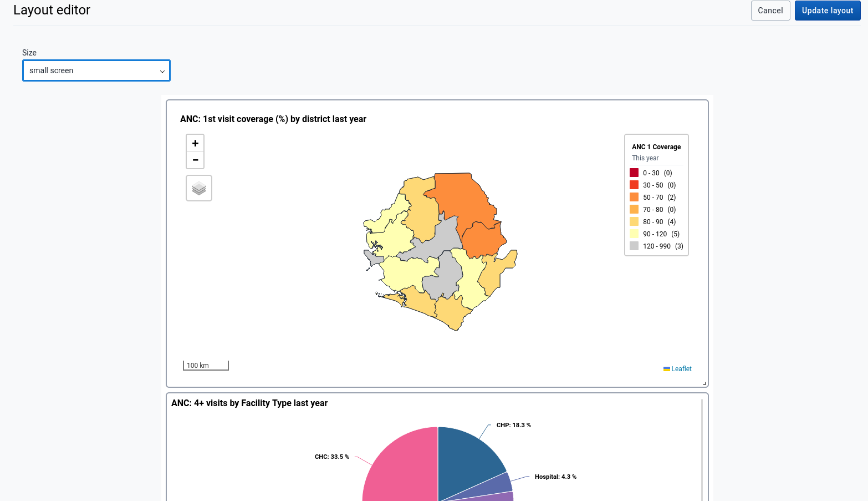
Task: Click the 'ANC: 4+ visits by Facility Type' title
Action: coord(249,403)
